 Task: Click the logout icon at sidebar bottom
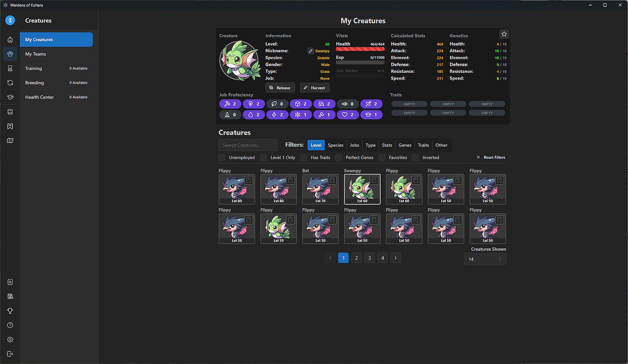(10, 354)
